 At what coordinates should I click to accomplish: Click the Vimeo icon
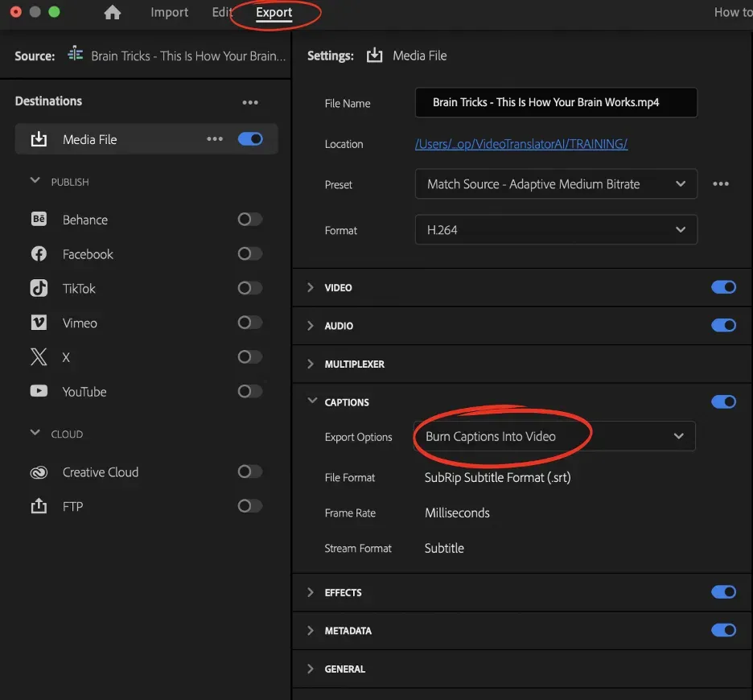[39, 323]
